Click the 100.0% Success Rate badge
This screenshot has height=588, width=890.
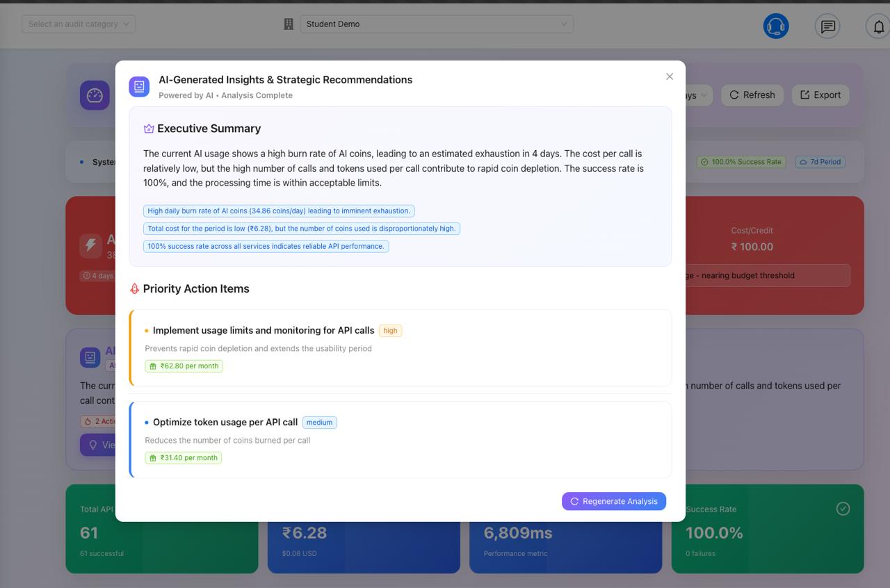coord(741,162)
